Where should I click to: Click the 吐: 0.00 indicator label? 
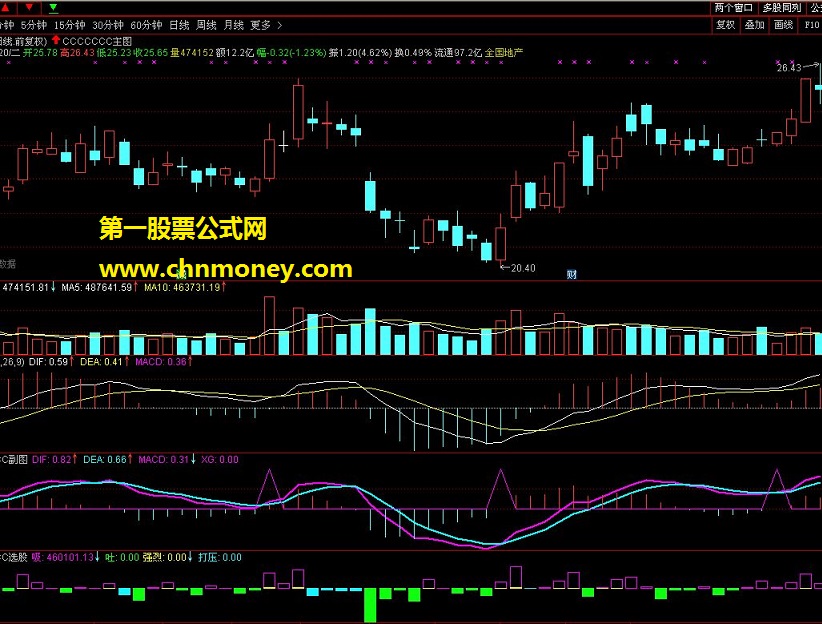point(122,557)
